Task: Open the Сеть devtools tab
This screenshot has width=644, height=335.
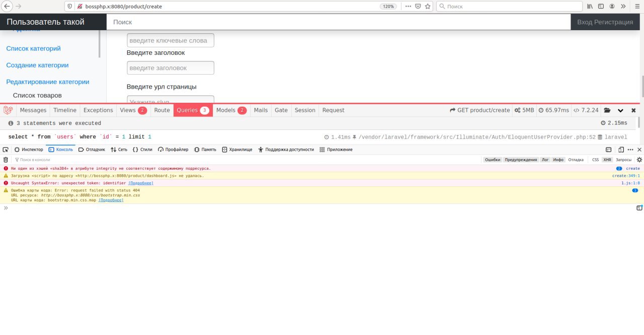Action: pyautogui.click(x=119, y=150)
